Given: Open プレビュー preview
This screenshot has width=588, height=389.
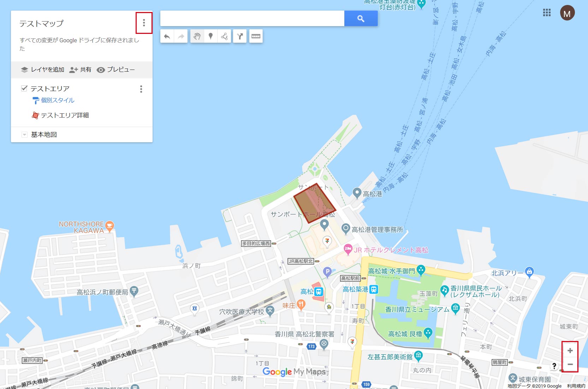Looking at the screenshot, I should click(116, 70).
